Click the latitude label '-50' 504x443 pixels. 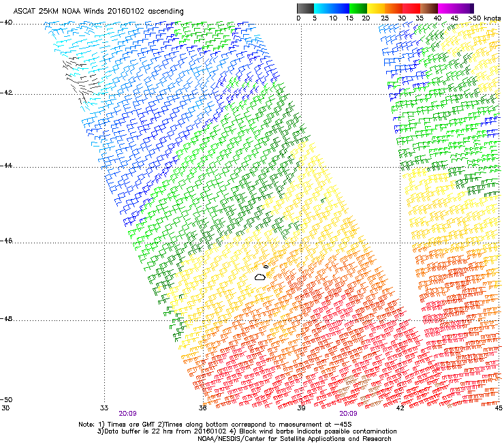pos(6,399)
